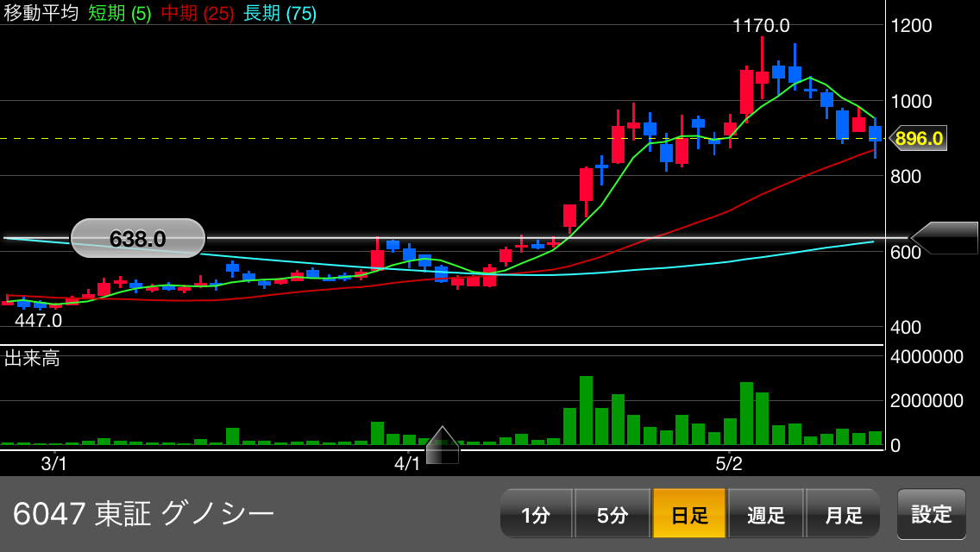
Task: Select the cyan 長期 (75) moving average legend
Action: point(280,14)
